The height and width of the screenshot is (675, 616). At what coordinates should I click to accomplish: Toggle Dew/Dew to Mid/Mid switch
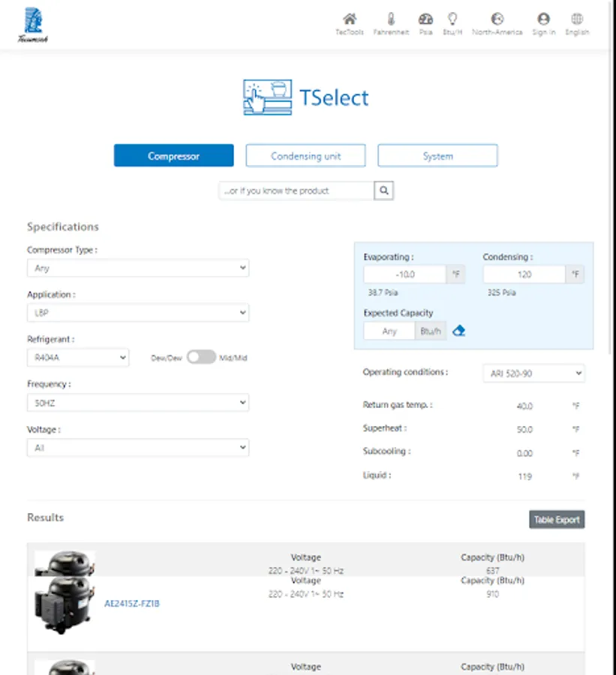coord(201,357)
